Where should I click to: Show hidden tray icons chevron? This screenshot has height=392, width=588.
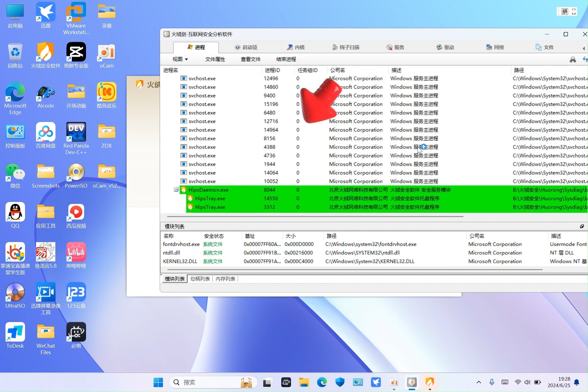(x=479, y=382)
